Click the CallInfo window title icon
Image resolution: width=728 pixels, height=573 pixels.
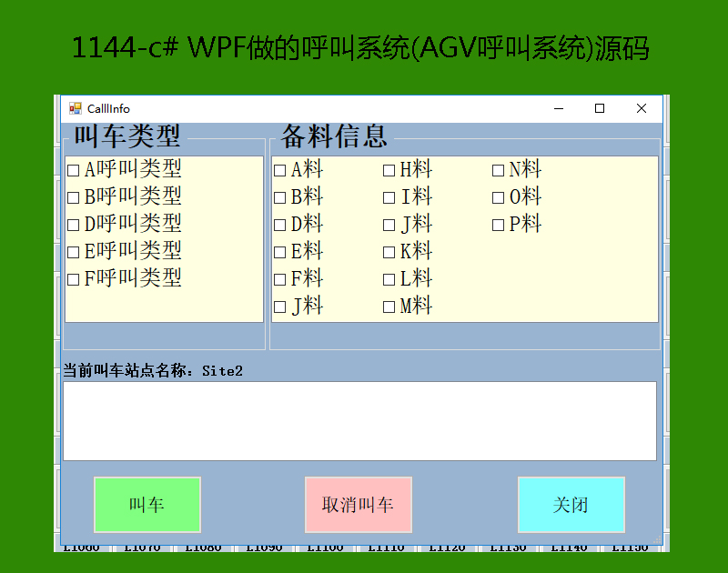click(76, 109)
